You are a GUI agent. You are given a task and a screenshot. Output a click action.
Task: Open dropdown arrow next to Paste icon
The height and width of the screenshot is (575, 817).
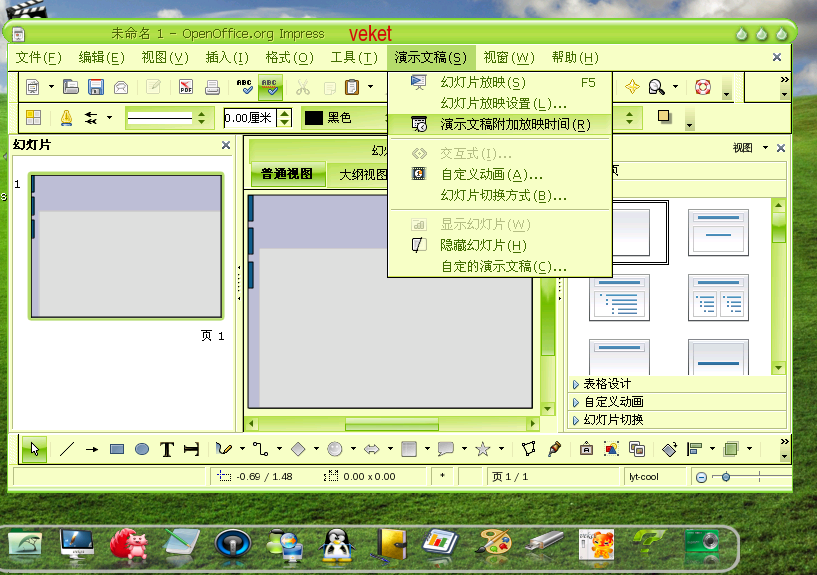(370, 86)
